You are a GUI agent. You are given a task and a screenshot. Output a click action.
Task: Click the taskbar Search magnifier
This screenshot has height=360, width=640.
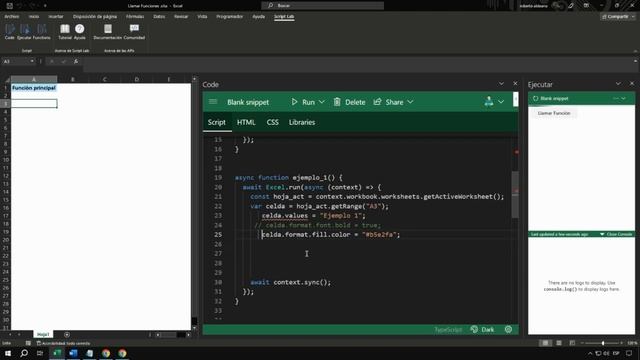24,353
